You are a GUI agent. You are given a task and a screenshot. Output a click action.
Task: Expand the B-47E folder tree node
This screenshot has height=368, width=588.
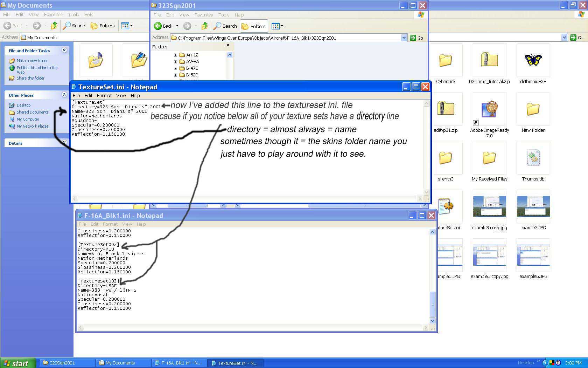point(175,68)
